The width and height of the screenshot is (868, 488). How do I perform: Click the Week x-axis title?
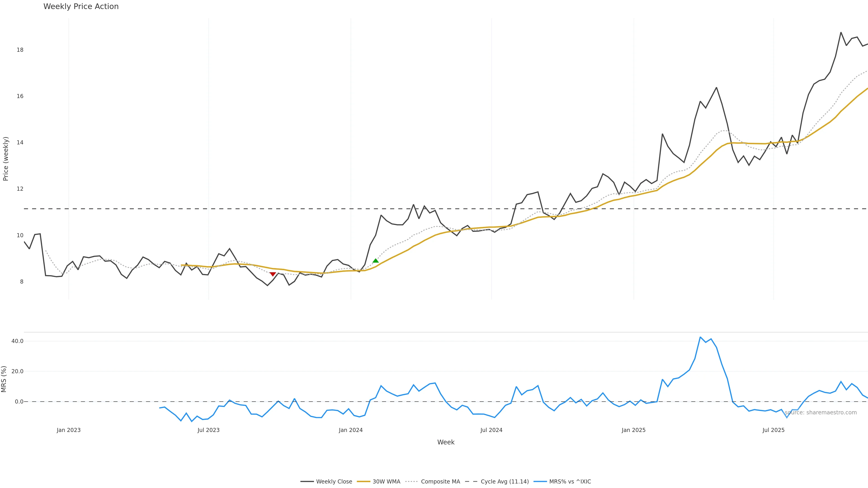446,442
